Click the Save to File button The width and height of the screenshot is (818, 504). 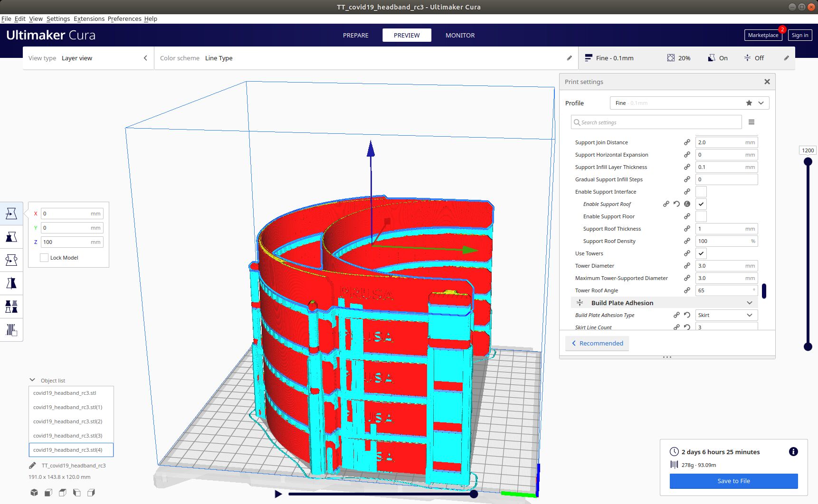tap(734, 481)
